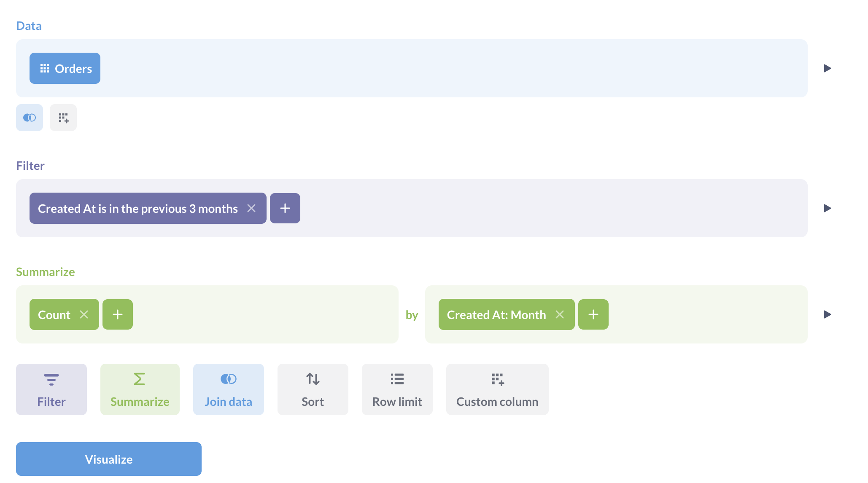
Task: Remove the Created At previous 3 months filter
Action: pyautogui.click(x=252, y=208)
